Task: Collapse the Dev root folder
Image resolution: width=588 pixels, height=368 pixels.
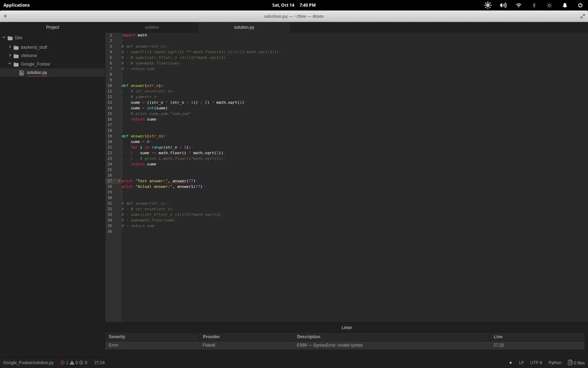Action: coord(4,38)
